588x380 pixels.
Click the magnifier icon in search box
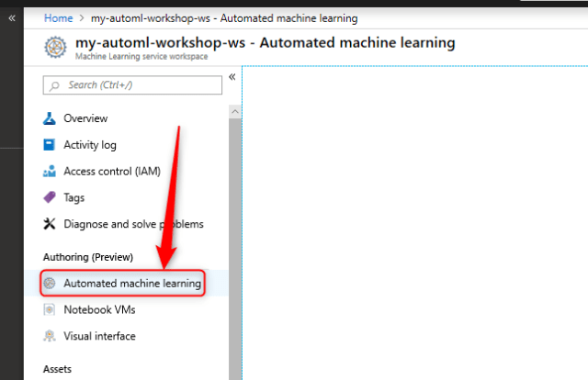tap(54, 85)
